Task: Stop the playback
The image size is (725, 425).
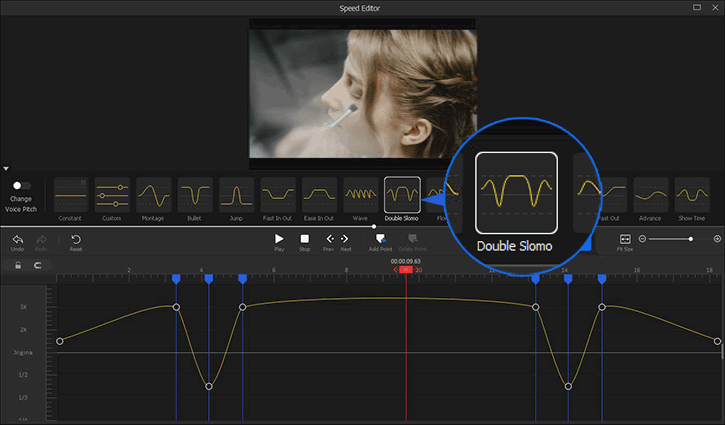Action: [x=304, y=240]
